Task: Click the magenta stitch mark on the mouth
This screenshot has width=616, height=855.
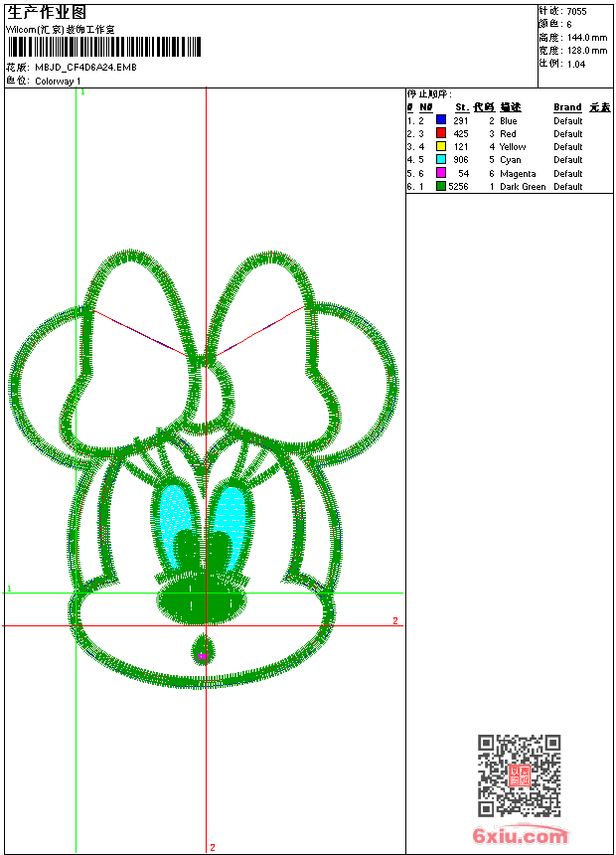Action: [x=203, y=656]
